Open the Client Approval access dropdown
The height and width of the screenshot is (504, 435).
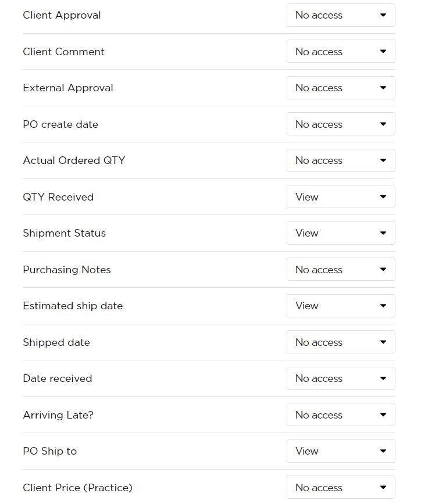pos(341,15)
